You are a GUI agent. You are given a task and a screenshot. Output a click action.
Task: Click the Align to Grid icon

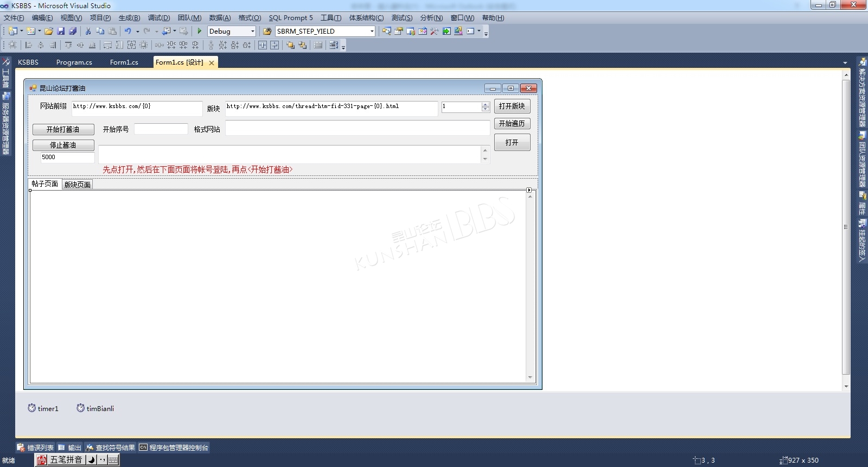(x=12, y=45)
